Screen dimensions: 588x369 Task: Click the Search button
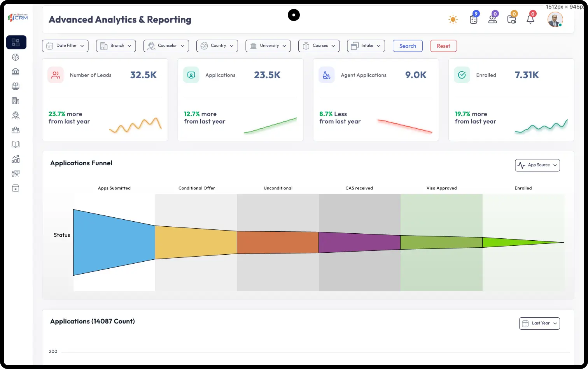pos(408,46)
